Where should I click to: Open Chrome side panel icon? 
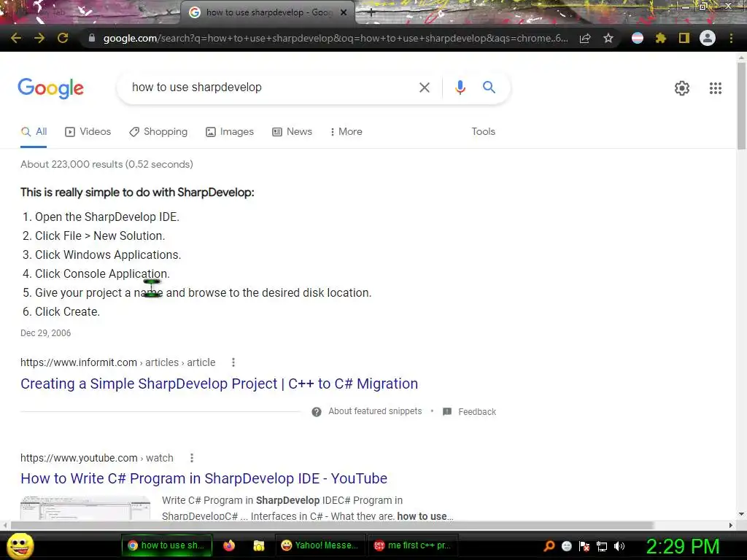pos(684,38)
